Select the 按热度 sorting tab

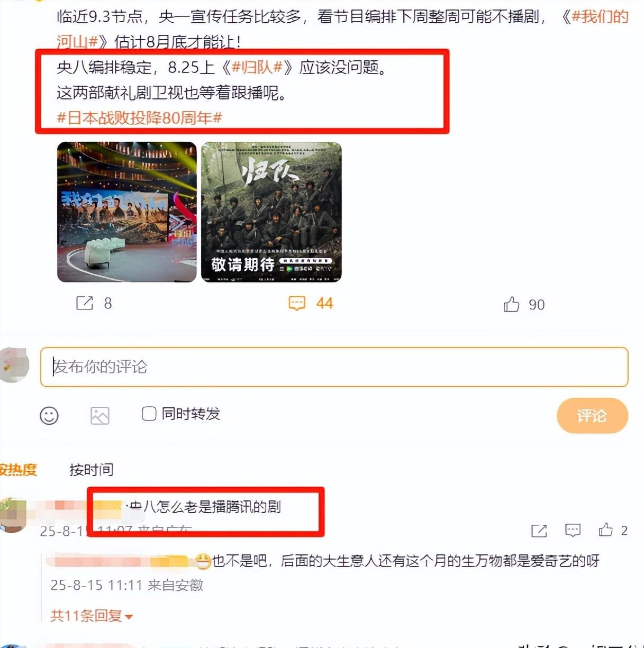[x=19, y=470]
